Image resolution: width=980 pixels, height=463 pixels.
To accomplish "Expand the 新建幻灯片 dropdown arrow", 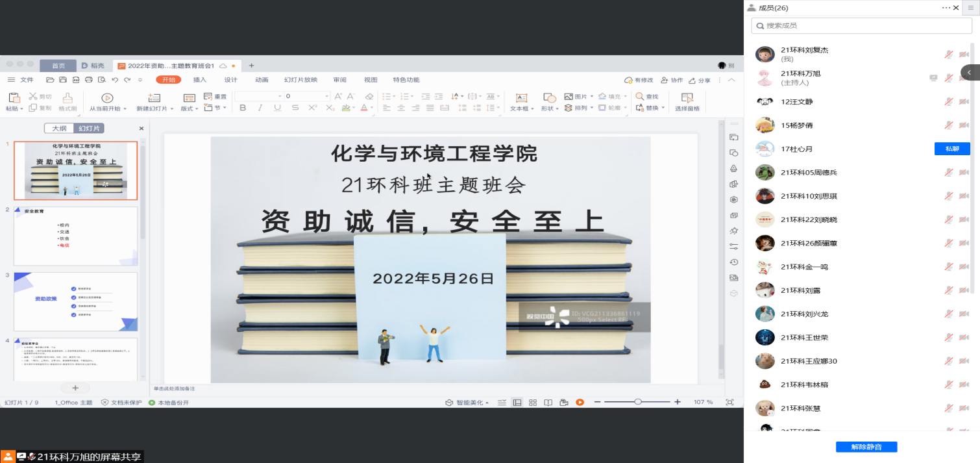I will point(172,109).
